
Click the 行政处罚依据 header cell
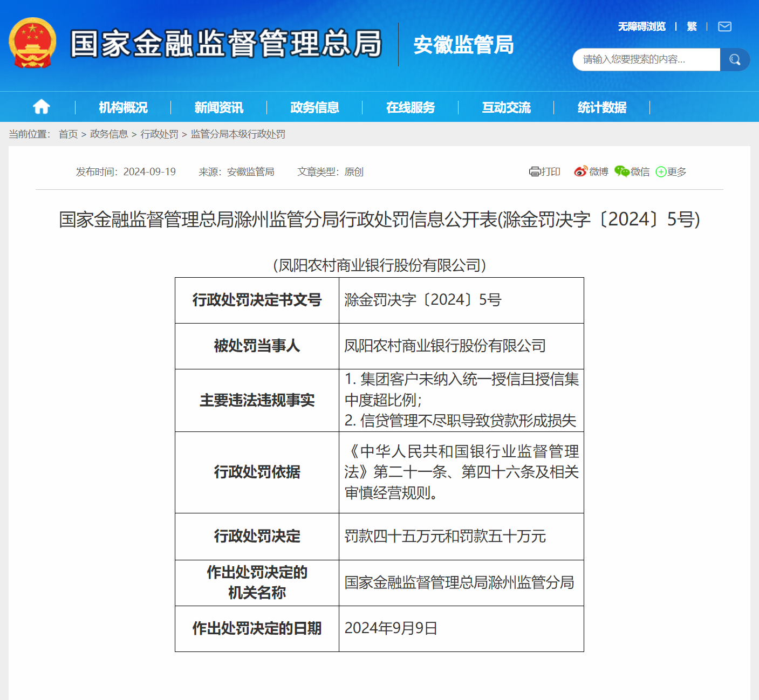point(257,472)
